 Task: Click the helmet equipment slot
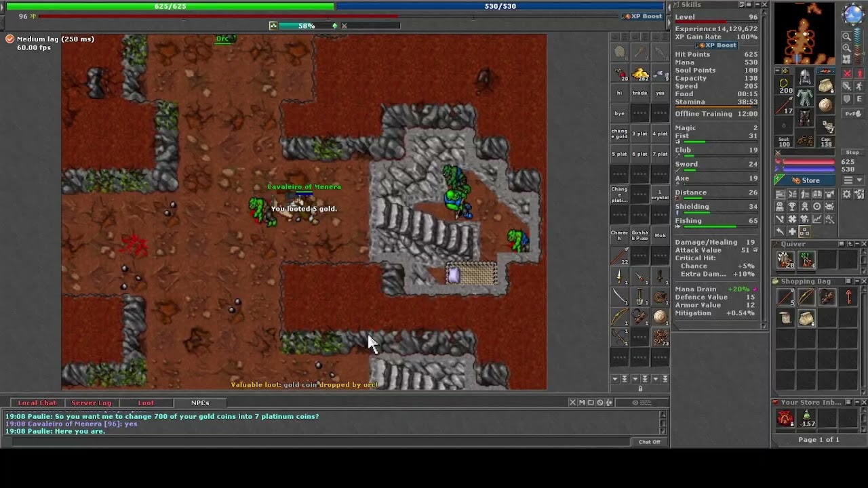pyautogui.click(x=805, y=77)
